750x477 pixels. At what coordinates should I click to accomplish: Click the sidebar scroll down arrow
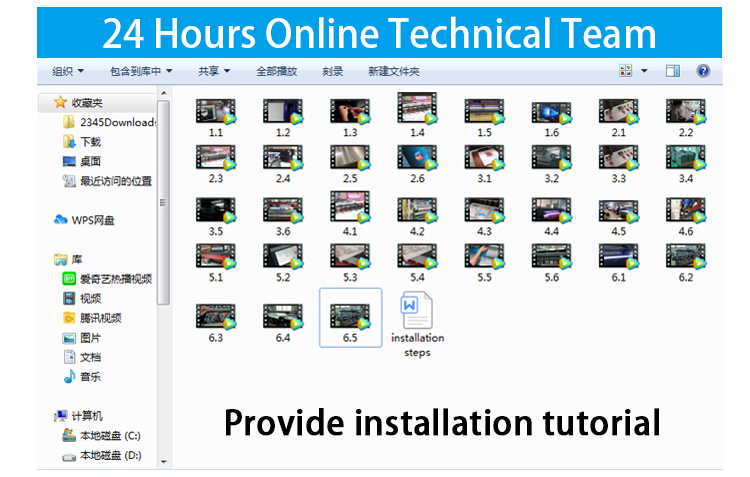click(165, 461)
